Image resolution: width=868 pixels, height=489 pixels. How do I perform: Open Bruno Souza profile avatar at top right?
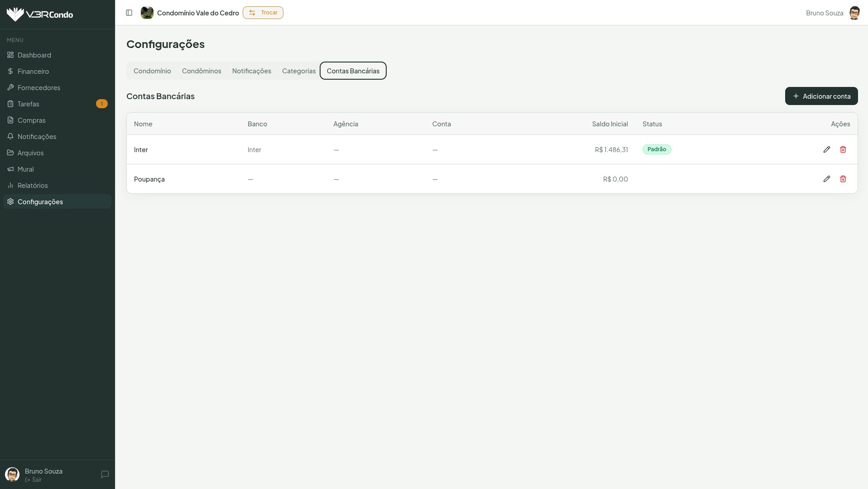pyautogui.click(x=854, y=13)
